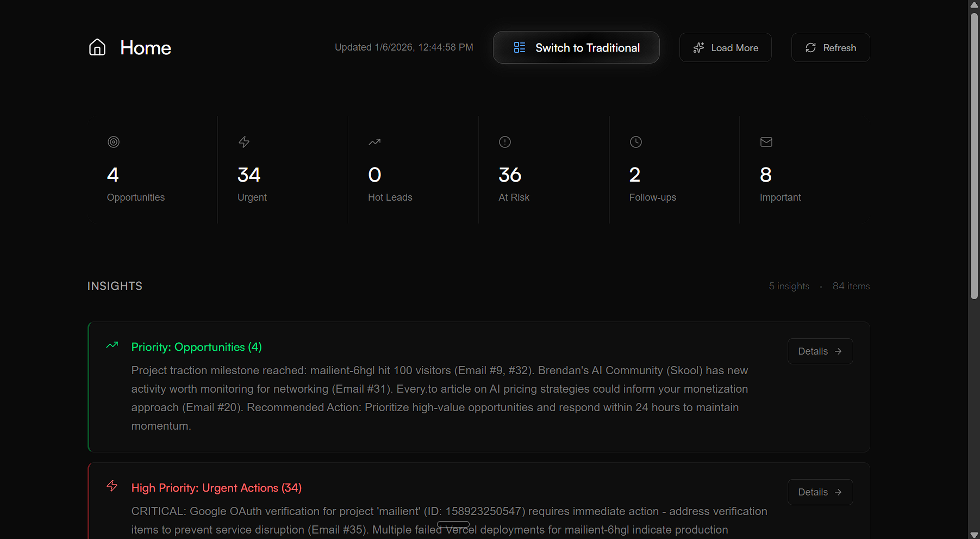Viewport: 980px width, 539px height.
Task: Click the refresh arrows icon in the Refresh button
Action: [x=810, y=47]
